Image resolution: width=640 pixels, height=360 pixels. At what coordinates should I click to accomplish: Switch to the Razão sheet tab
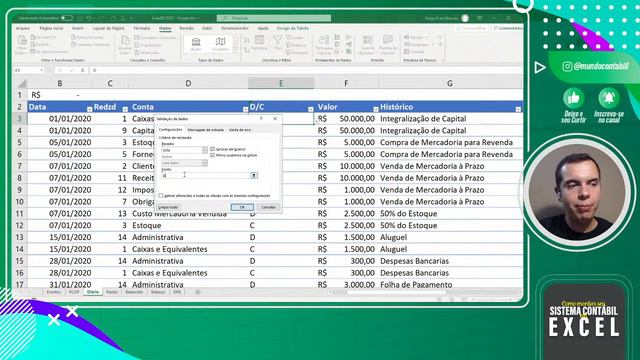111,292
